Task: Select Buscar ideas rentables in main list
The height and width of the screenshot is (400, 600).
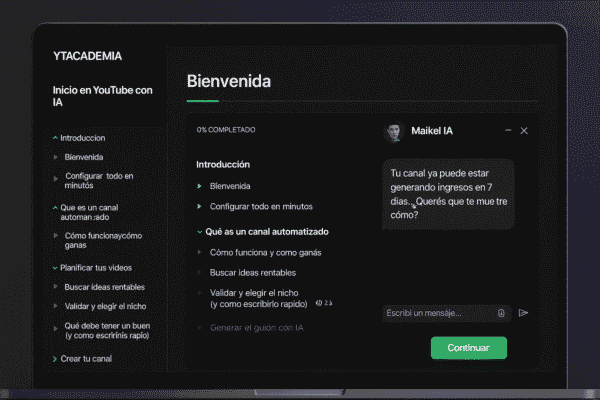Action: 253,273
